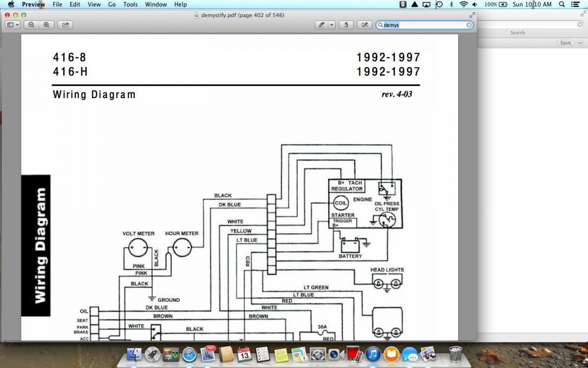588x368 pixels.
Task: Open System Preferences from the Dock
Action: (318, 354)
